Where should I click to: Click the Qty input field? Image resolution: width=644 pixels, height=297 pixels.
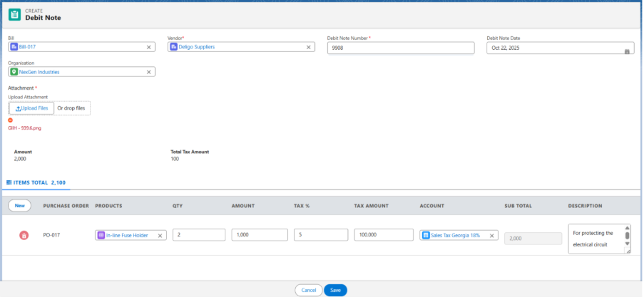pos(198,235)
